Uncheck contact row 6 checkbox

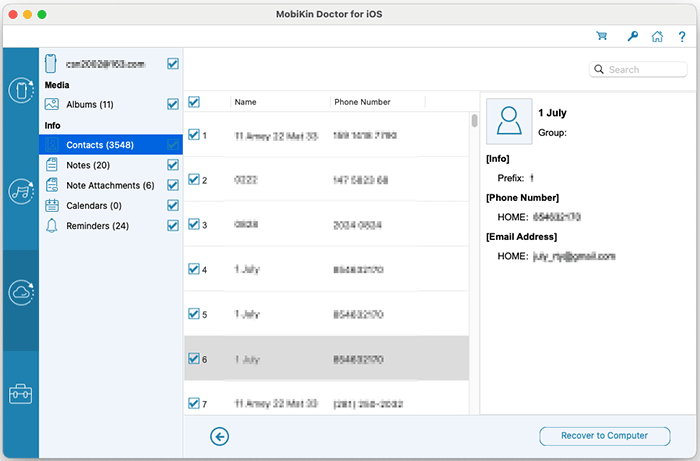[194, 358]
